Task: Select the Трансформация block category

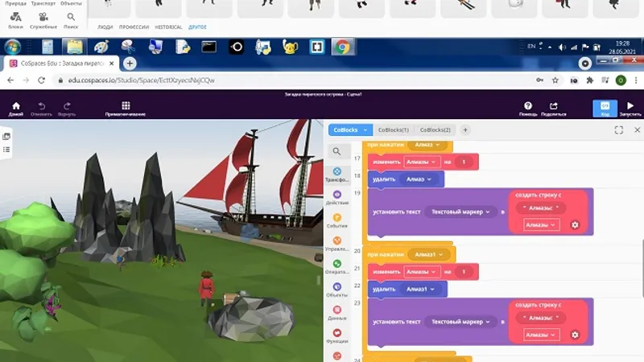Action: (337, 175)
